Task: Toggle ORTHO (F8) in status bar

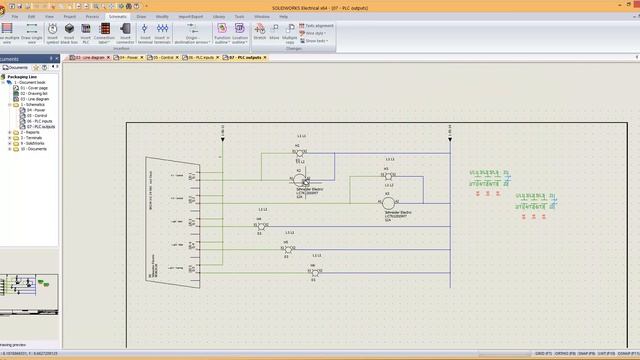Action: [565, 353]
